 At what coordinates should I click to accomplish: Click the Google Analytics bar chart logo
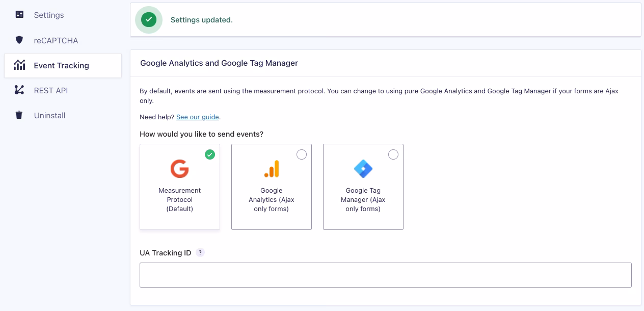click(272, 169)
